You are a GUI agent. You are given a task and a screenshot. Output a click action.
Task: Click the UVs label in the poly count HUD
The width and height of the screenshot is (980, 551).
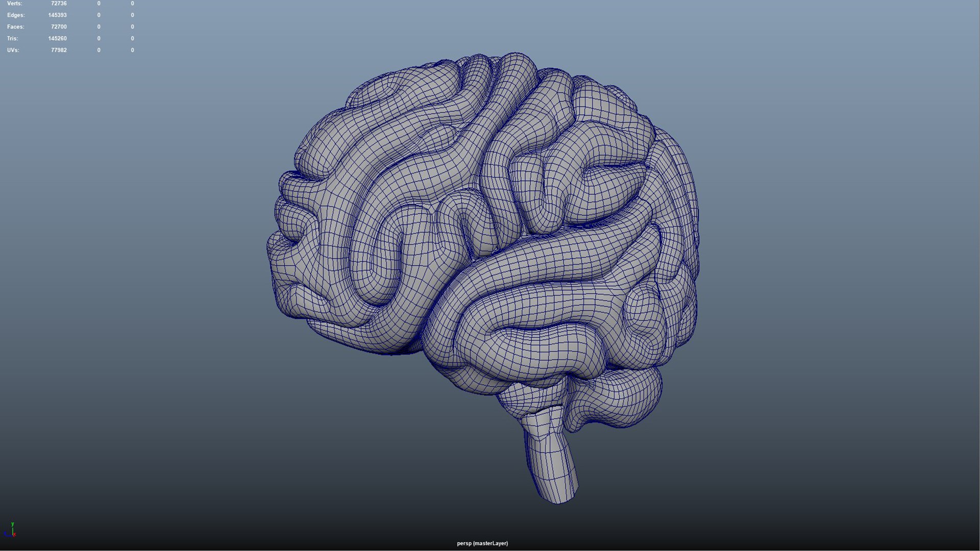tap(13, 51)
